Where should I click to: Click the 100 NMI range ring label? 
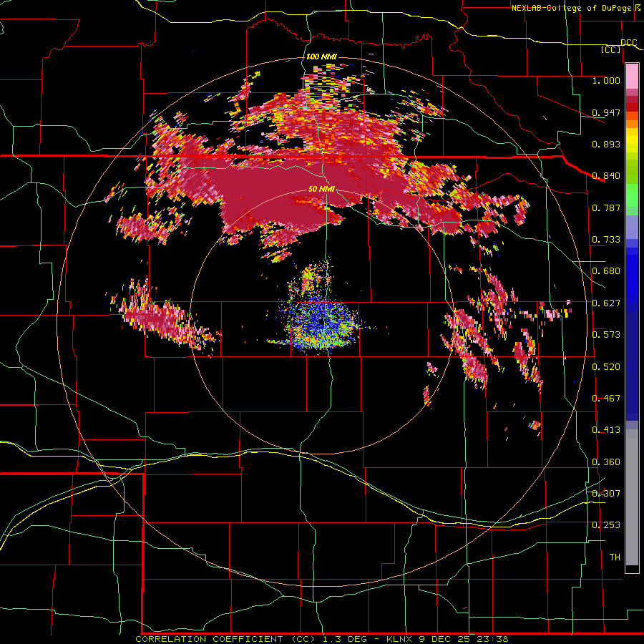tap(321, 57)
